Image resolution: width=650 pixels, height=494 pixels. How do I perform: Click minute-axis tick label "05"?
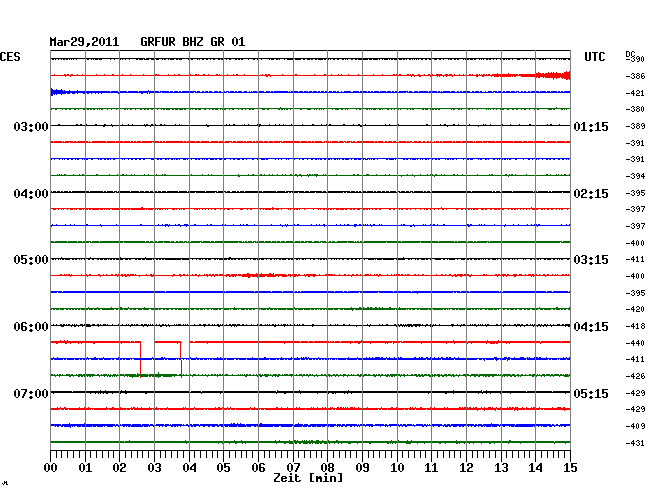(223, 468)
